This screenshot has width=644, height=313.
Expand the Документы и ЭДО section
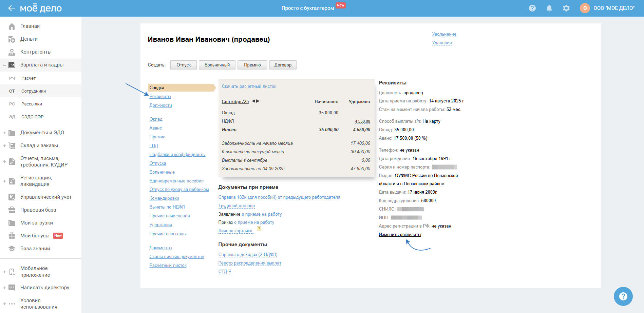tap(5, 133)
